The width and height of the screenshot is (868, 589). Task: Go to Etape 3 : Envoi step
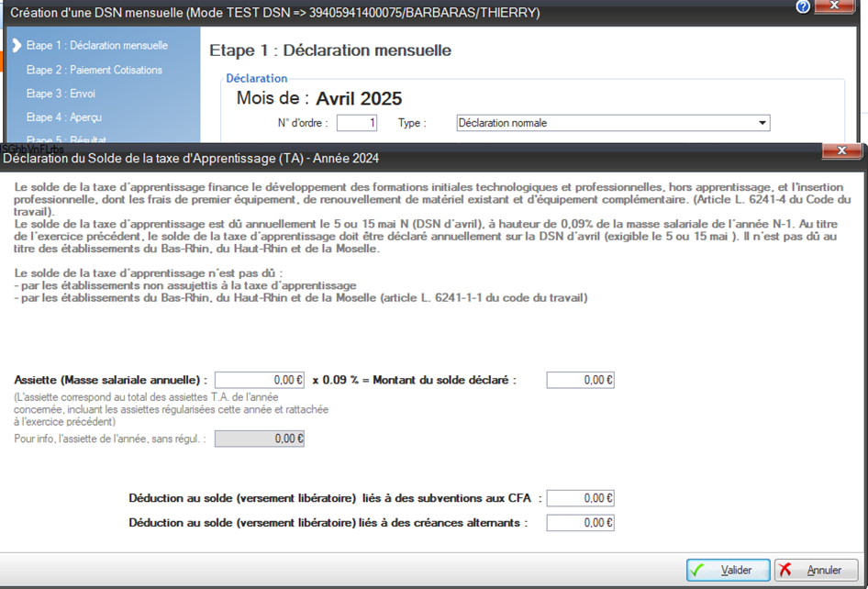click(x=61, y=94)
